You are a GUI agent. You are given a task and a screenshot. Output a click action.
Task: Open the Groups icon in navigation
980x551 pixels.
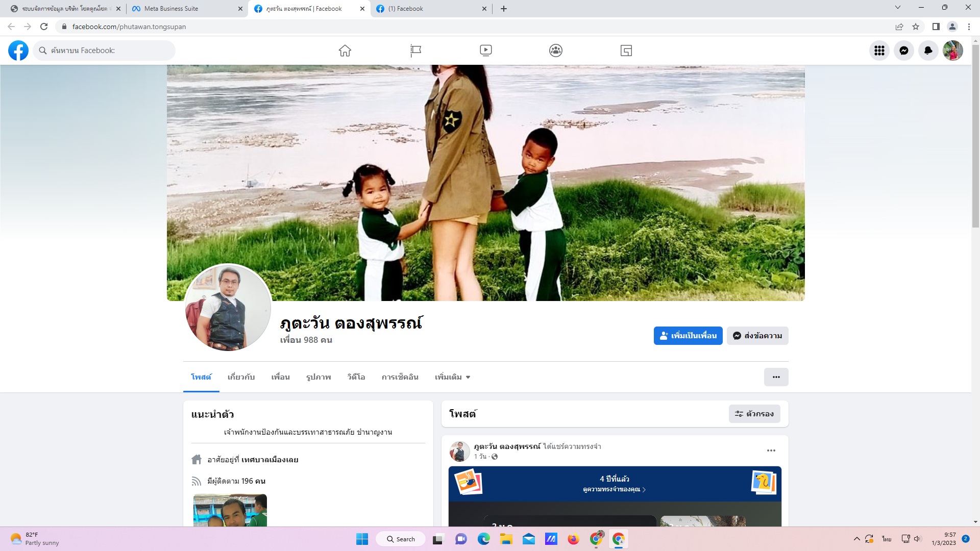click(x=556, y=51)
